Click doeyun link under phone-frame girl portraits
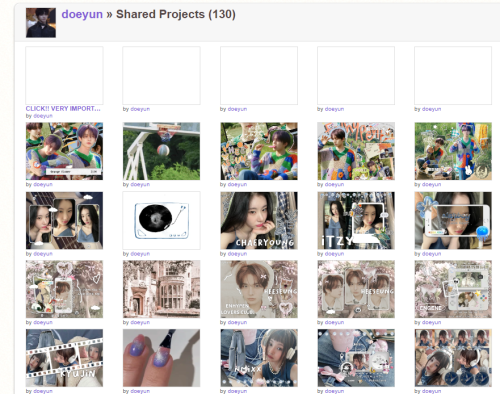The height and width of the screenshot is (394, 500). [43, 254]
